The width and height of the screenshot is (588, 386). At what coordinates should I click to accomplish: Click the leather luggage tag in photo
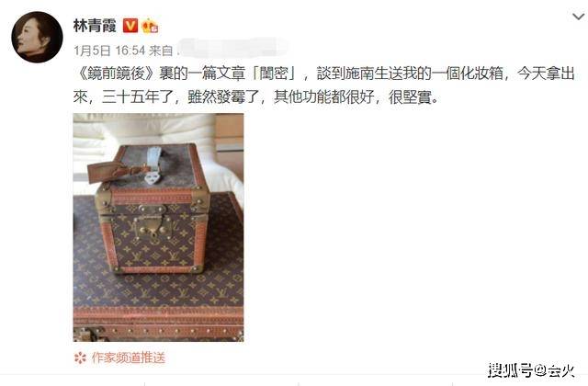click(103, 170)
